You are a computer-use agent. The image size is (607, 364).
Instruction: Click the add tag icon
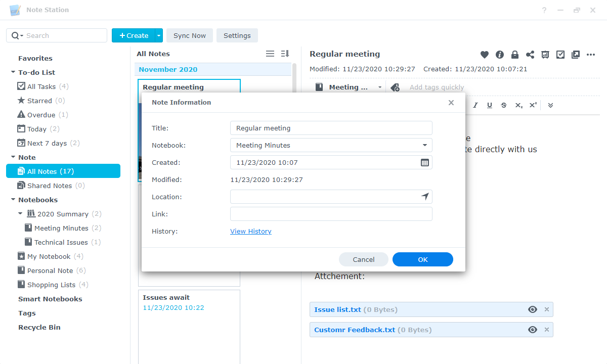click(x=395, y=87)
